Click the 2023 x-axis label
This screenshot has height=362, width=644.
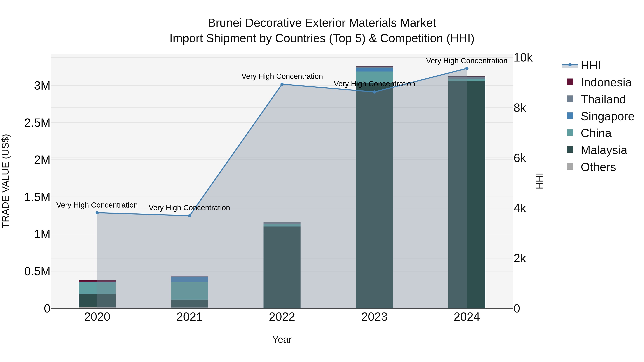(x=374, y=317)
